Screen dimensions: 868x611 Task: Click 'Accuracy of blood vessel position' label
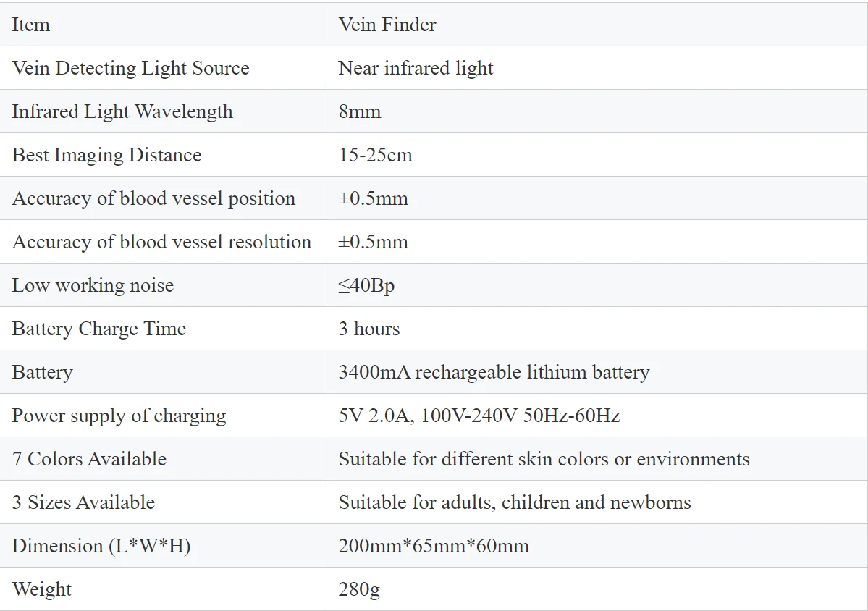pos(153,198)
